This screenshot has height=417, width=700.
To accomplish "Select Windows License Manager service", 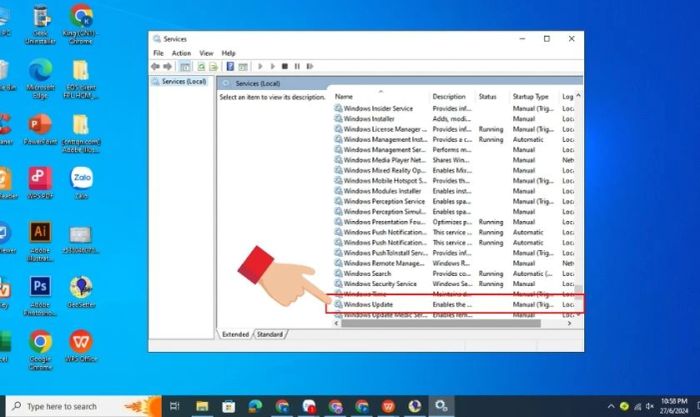I will click(454, 129).
